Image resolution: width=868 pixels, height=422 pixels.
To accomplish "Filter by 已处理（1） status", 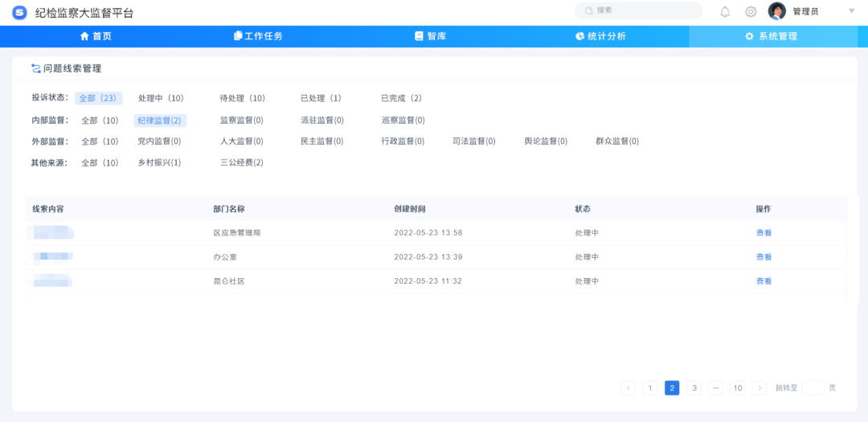I will tap(321, 98).
